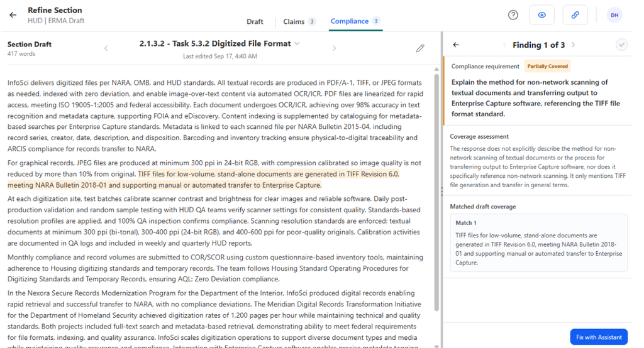Click the Partially Covered status badge
Screen dimensions: 644x348
pos(547,66)
